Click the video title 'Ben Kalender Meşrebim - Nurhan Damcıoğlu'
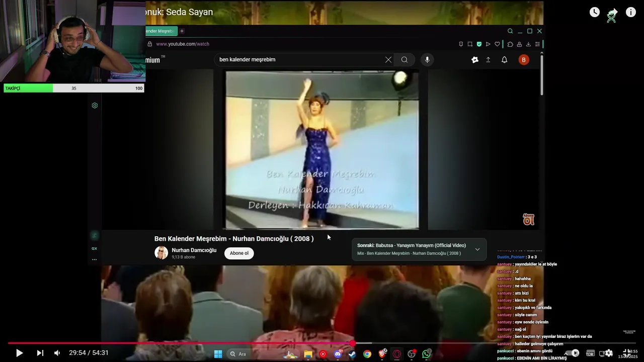 click(x=234, y=239)
